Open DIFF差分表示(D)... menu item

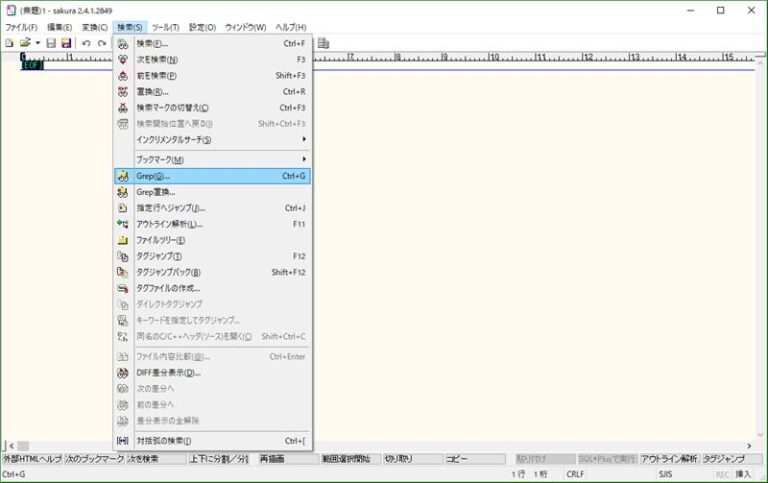coord(168,372)
